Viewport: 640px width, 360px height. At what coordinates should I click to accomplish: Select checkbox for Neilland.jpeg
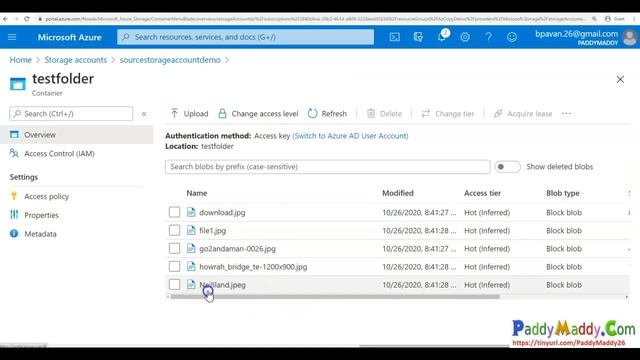174,284
